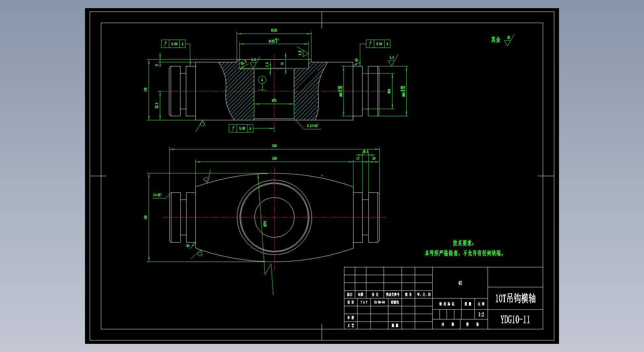Click the technical requirement note line
Screen dimensions: 644x352
[464, 253]
